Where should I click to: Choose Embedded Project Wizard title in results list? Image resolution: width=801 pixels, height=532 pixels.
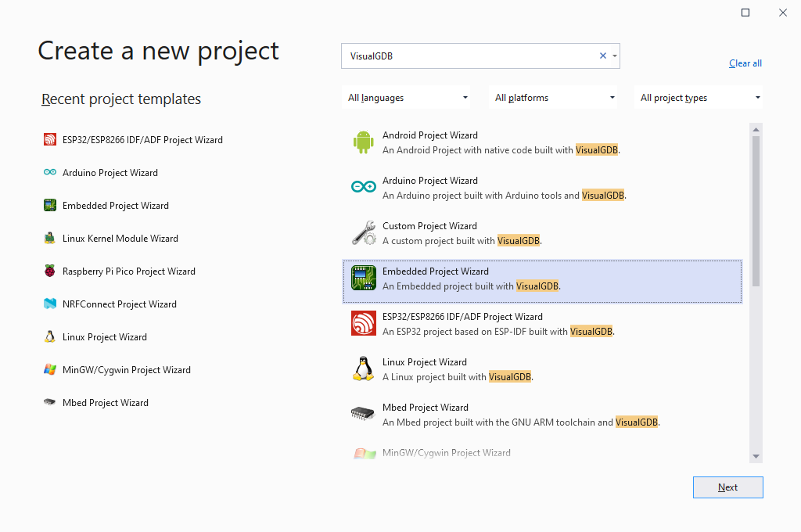pyautogui.click(x=435, y=271)
